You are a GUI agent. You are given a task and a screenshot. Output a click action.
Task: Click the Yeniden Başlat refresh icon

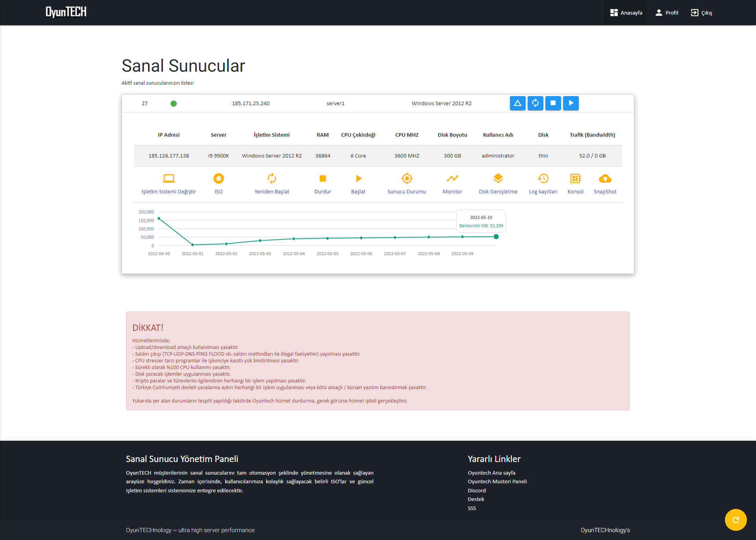click(x=272, y=178)
